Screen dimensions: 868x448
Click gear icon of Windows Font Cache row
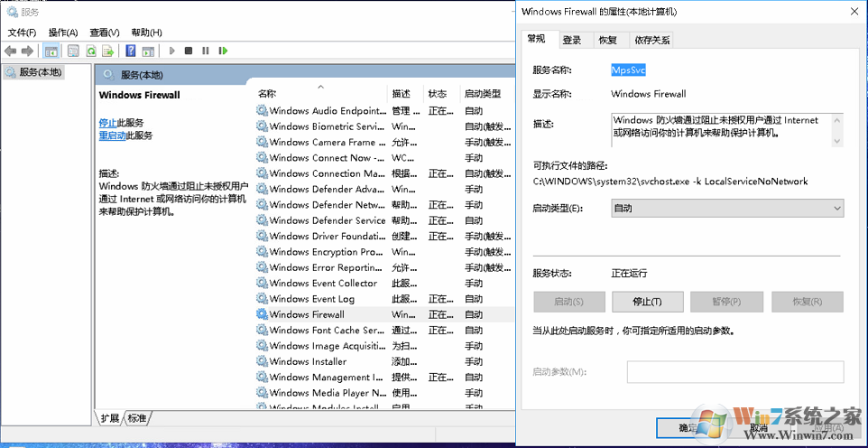pyautogui.click(x=262, y=330)
